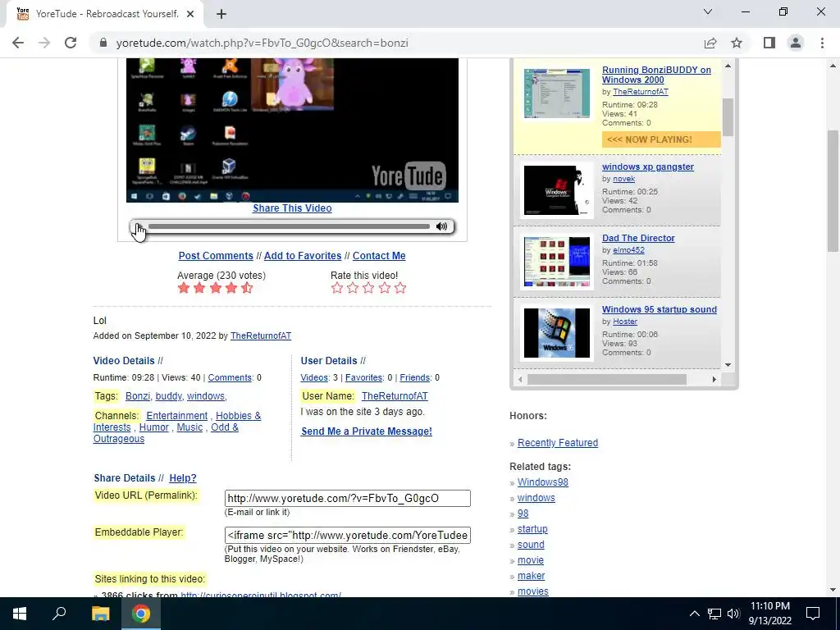View site security lock icon
The height and width of the screenshot is (630, 840).
[x=103, y=43]
